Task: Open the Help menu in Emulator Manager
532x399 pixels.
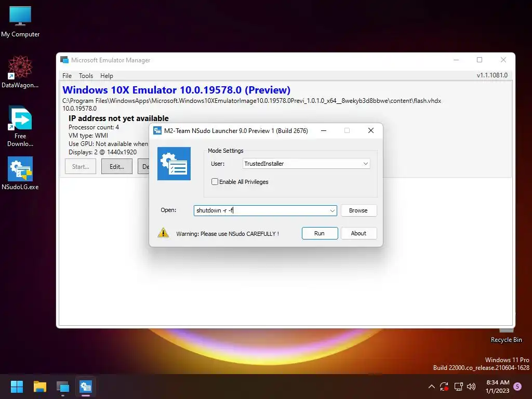Action: [107, 76]
